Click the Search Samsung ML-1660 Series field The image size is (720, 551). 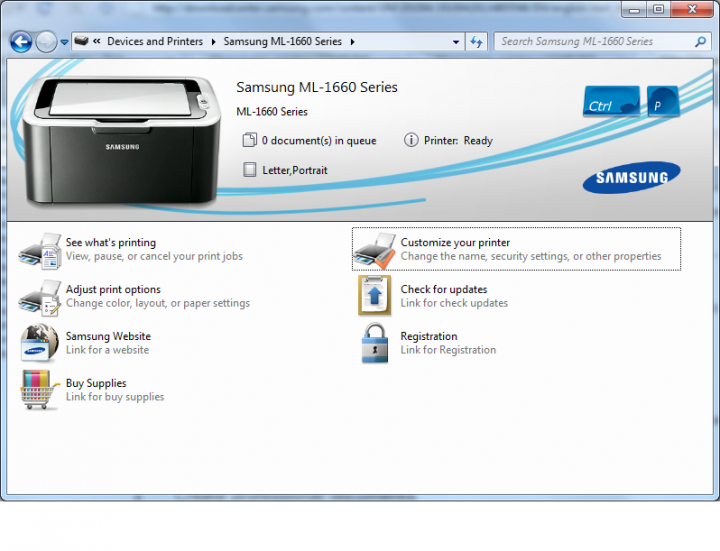point(602,42)
